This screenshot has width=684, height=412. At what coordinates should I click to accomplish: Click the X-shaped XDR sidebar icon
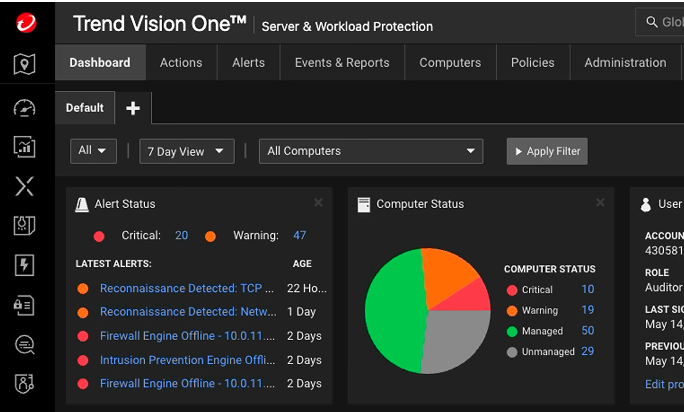tap(25, 186)
